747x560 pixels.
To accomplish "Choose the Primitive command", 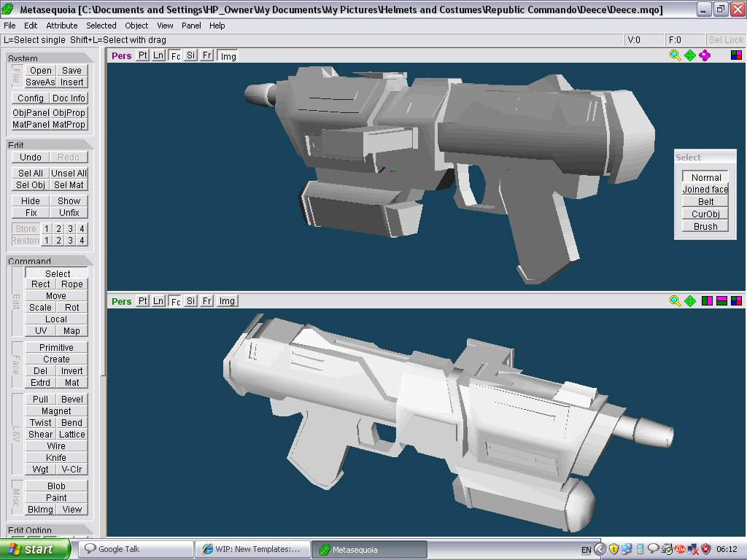I will point(56,348).
